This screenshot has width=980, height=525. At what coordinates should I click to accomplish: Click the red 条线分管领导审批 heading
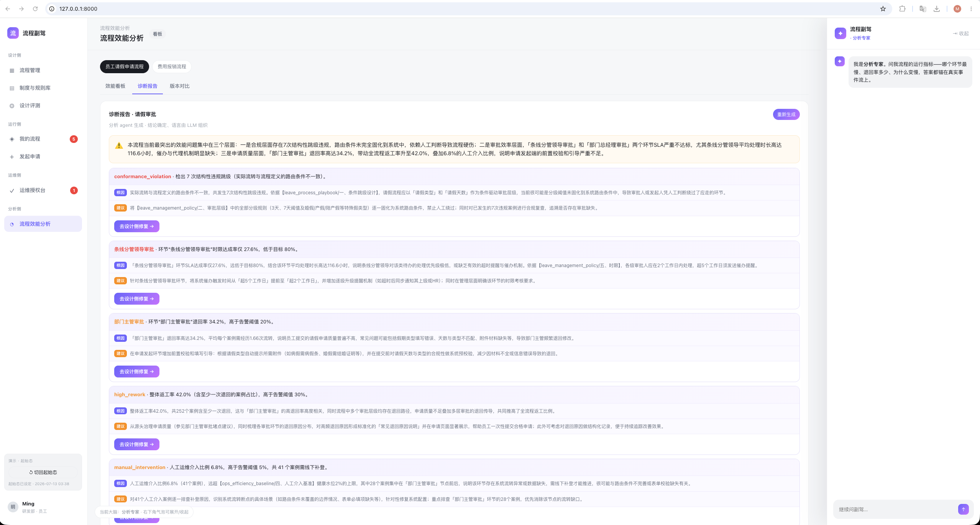tap(134, 249)
